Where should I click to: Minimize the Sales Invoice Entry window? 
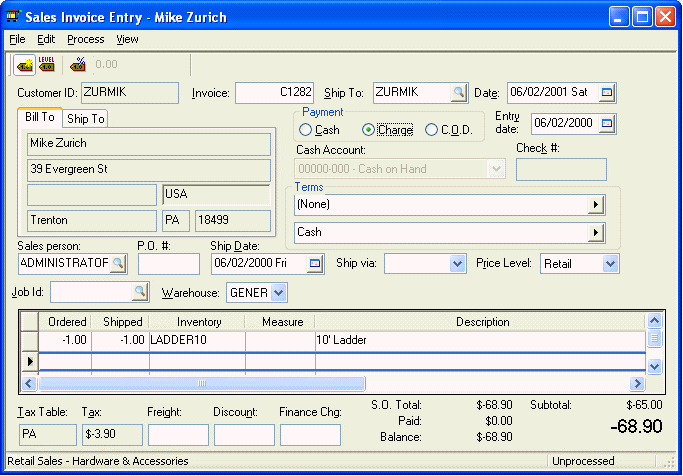[619, 17]
